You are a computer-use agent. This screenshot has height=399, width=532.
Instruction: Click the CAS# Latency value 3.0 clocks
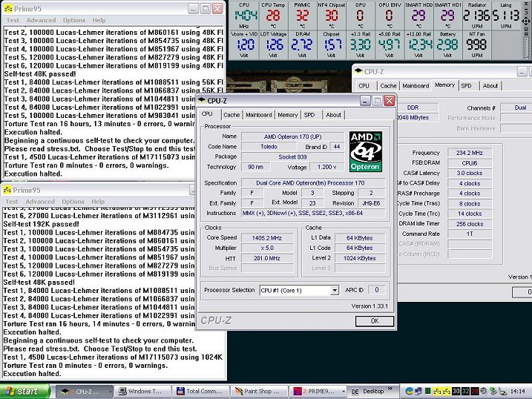tap(470, 174)
